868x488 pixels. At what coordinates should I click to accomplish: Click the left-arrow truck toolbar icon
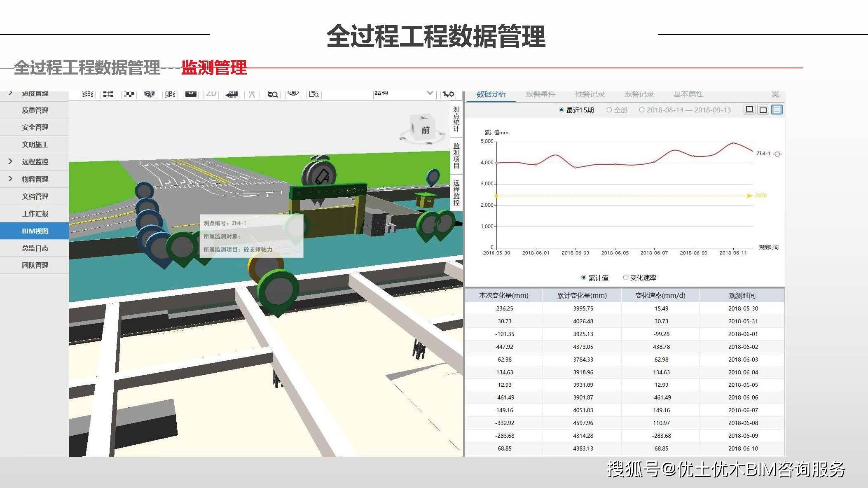[232, 94]
